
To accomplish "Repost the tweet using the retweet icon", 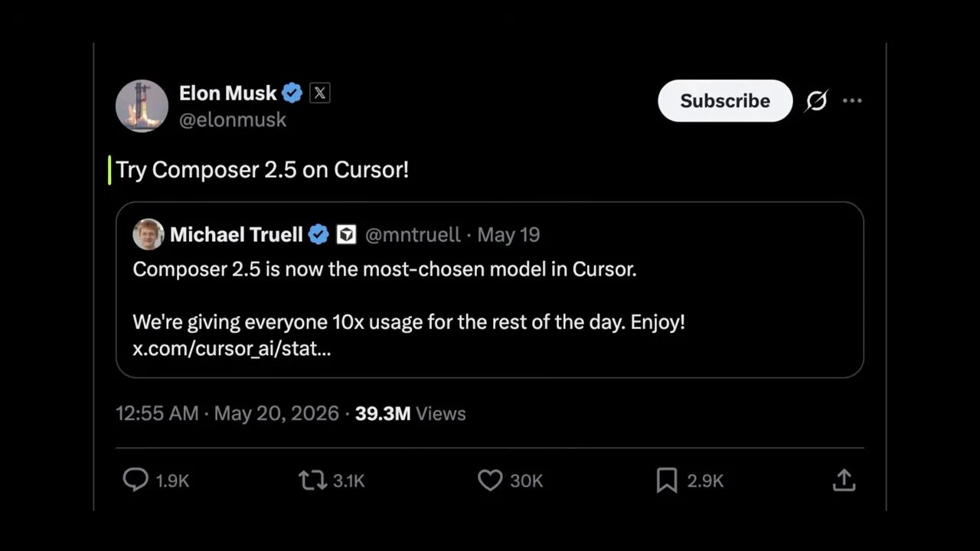I will click(312, 480).
